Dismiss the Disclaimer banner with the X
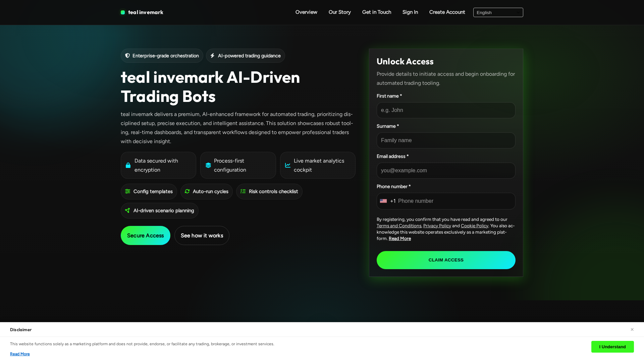This screenshot has width=644, height=362. (x=632, y=329)
